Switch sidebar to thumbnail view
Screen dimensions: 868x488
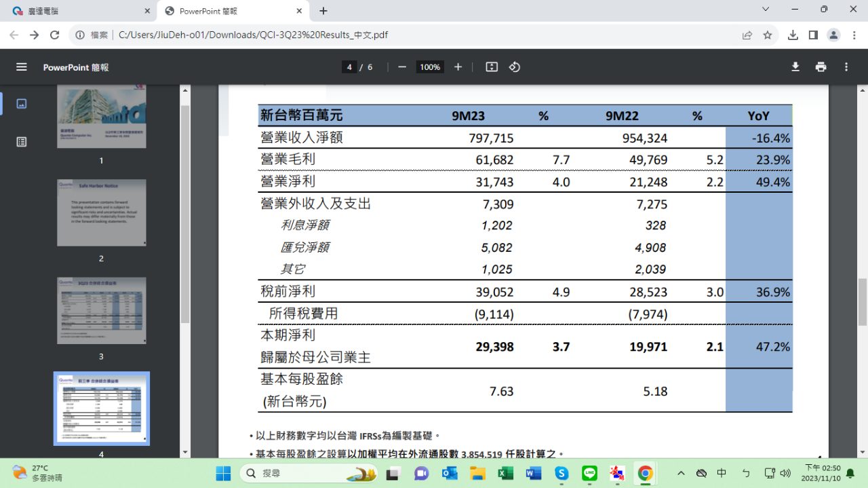[22, 104]
